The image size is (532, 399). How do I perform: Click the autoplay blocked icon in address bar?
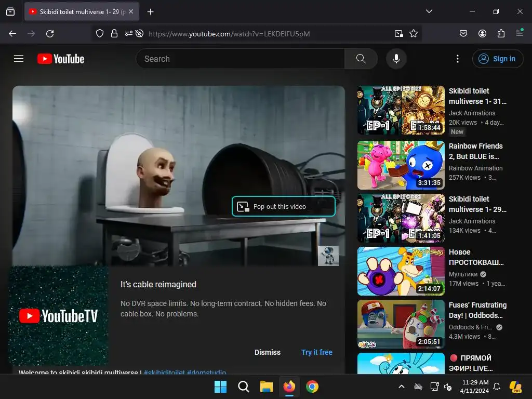[x=139, y=34]
